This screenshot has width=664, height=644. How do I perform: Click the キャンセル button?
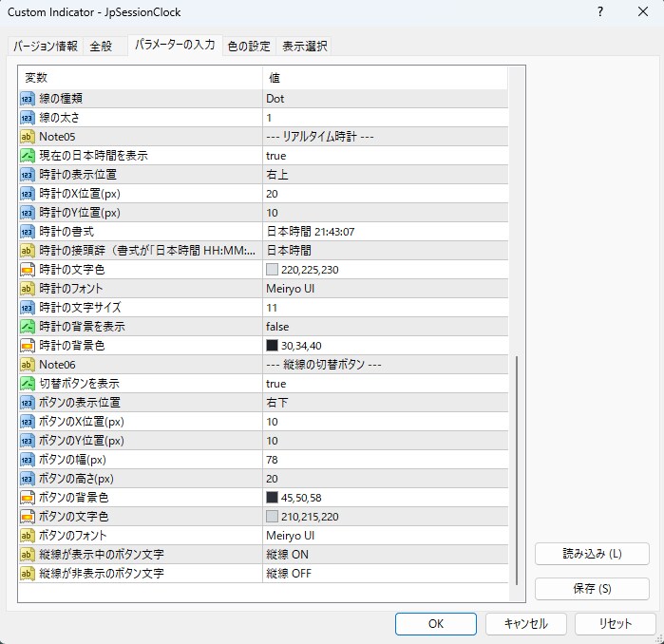point(525,624)
